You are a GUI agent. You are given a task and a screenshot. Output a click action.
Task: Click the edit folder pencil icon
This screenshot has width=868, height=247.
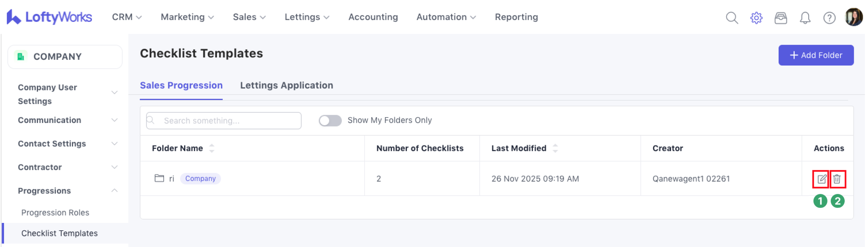pos(821,179)
